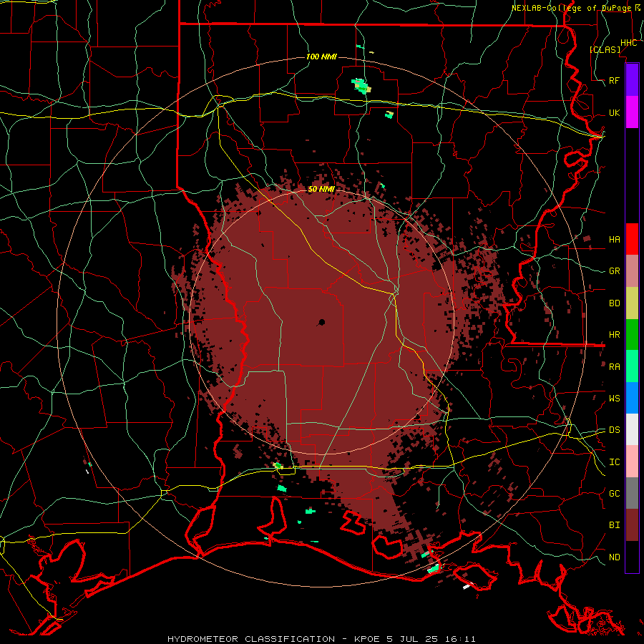Click the dark green HR heavy rain swatch
This screenshot has height=644, width=644.
(x=632, y=335)
